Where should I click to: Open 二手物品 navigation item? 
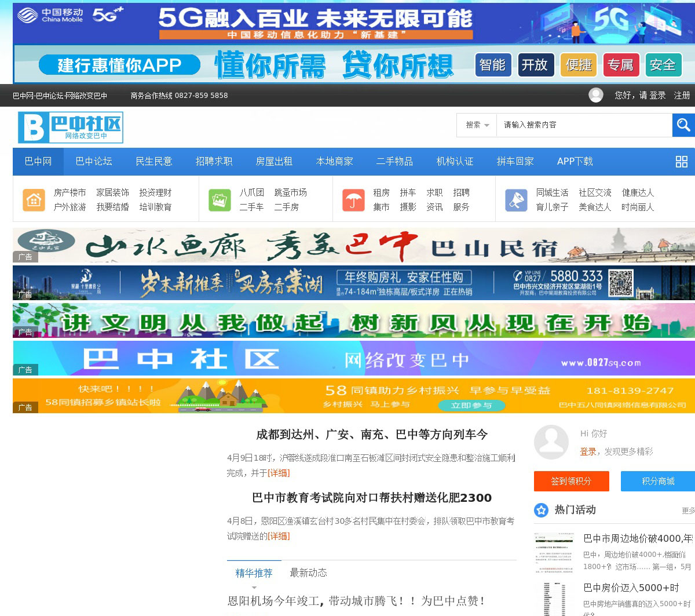pos(395,162)
